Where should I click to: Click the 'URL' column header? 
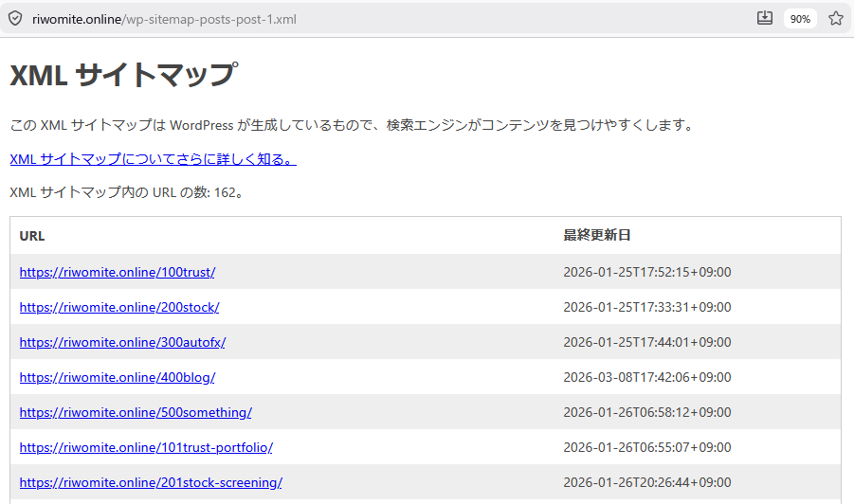click(x=32, y=236)
